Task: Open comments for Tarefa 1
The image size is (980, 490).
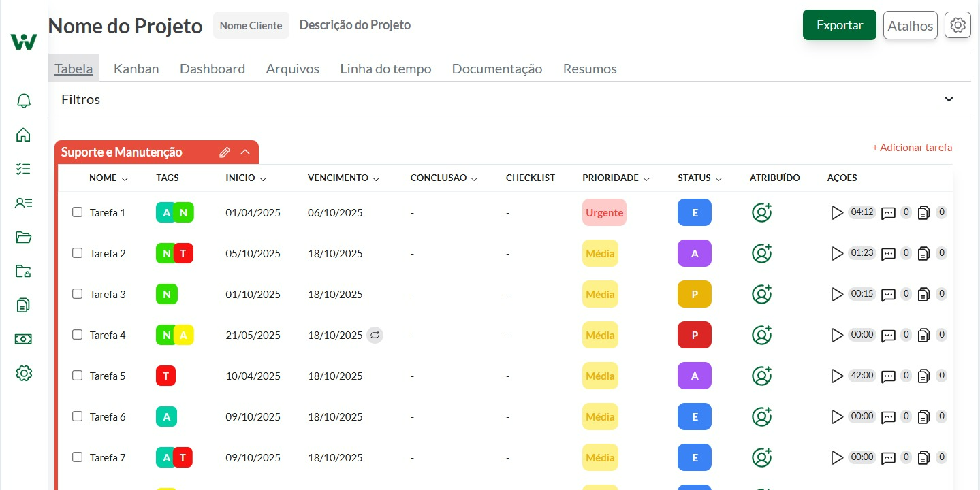Action: (887, 212)
